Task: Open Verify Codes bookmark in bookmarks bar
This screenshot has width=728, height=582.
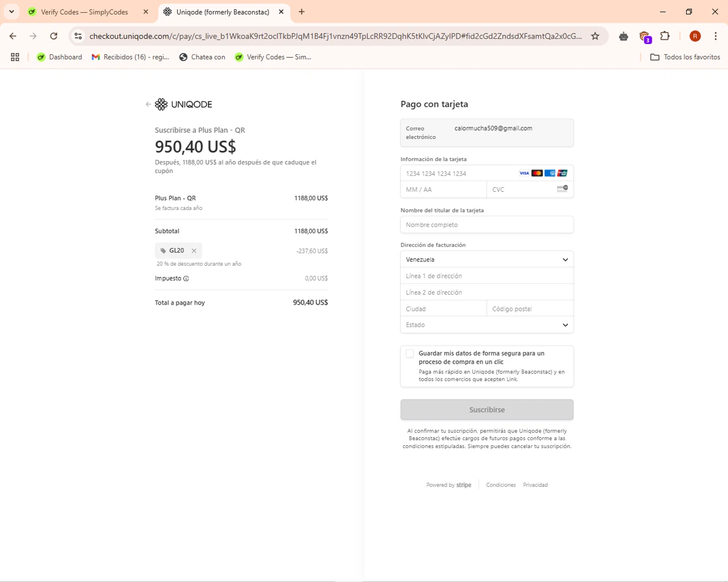Action: (273, 57)
